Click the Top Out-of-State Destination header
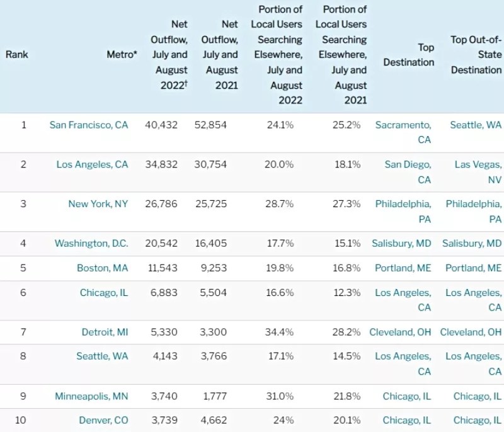The image size is (504, 432). [476, 55]
